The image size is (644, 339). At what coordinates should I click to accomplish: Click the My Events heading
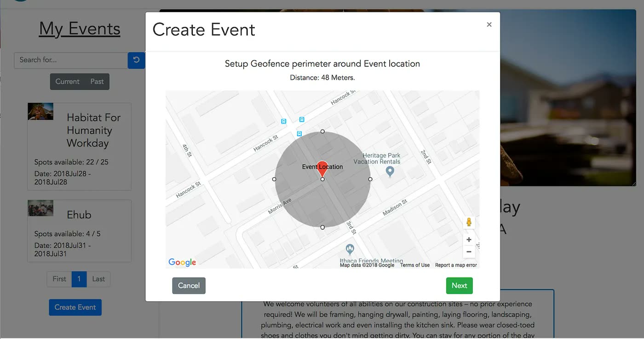click(80, 29)
